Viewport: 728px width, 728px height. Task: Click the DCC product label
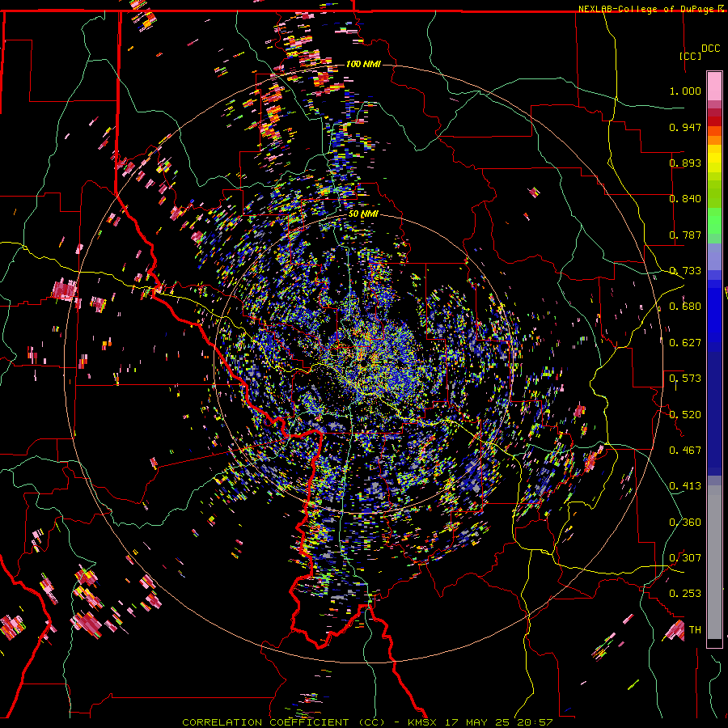tap(710, 48)
